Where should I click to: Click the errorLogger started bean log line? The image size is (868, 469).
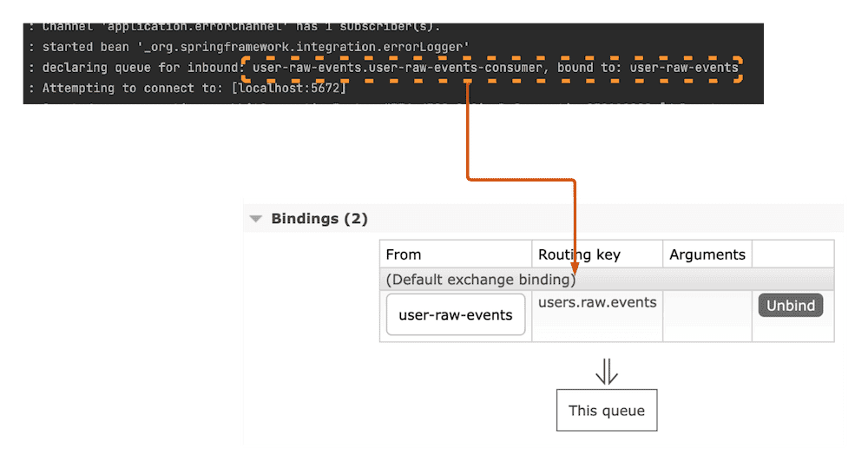[248, 47]
